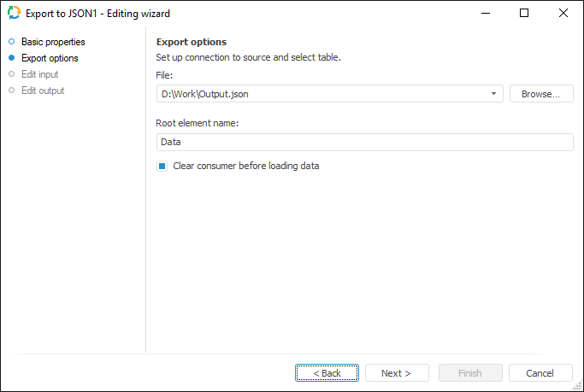This screenshot has height=392, width=584.
Task: Focus the Root element name field
Action: pos(364,143)
